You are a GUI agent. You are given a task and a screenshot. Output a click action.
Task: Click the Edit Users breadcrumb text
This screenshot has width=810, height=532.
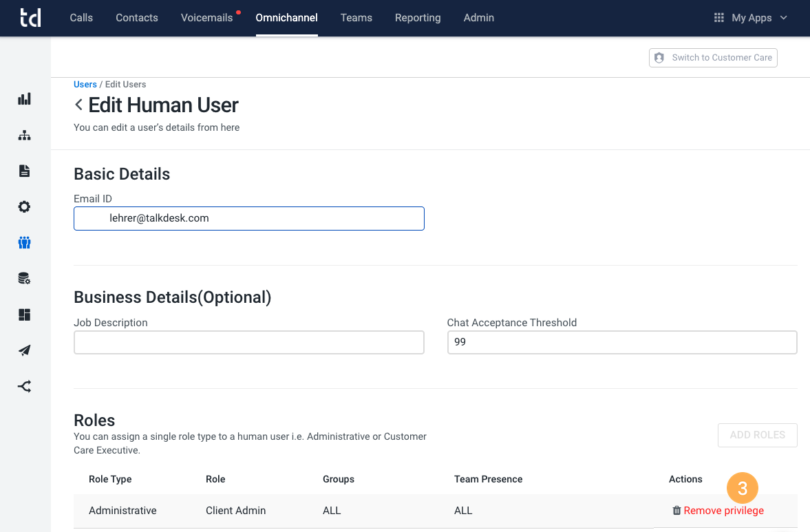coord(125,84)
